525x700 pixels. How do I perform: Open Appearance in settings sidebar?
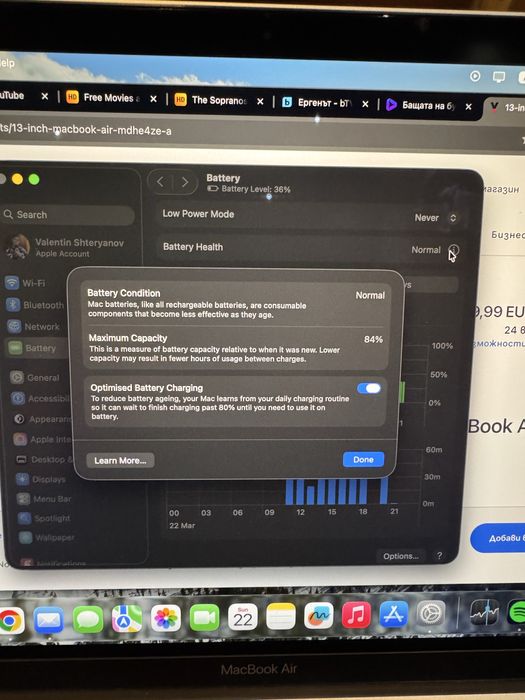coord(43,419)
